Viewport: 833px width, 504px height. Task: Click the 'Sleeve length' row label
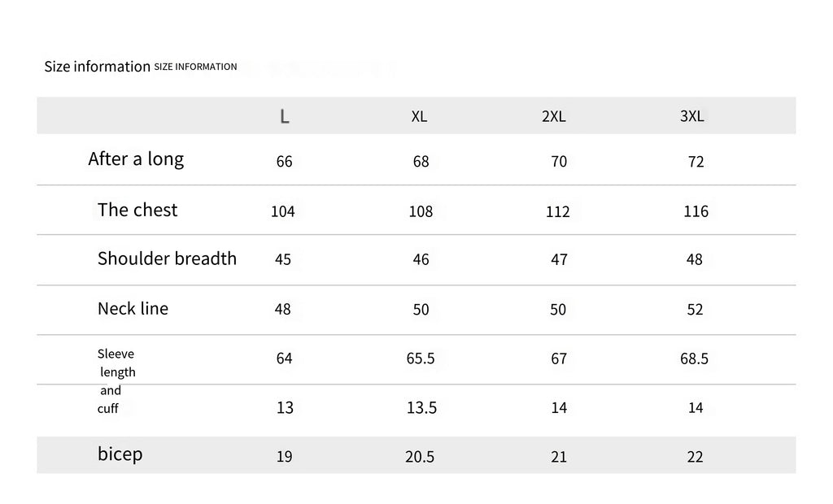coord(116,363)
